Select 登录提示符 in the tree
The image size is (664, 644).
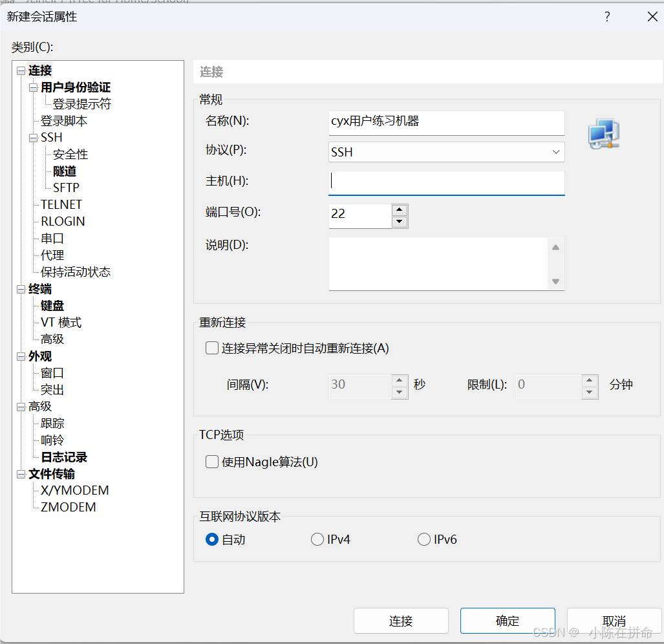pyautogui.click(x=81, y=104)
